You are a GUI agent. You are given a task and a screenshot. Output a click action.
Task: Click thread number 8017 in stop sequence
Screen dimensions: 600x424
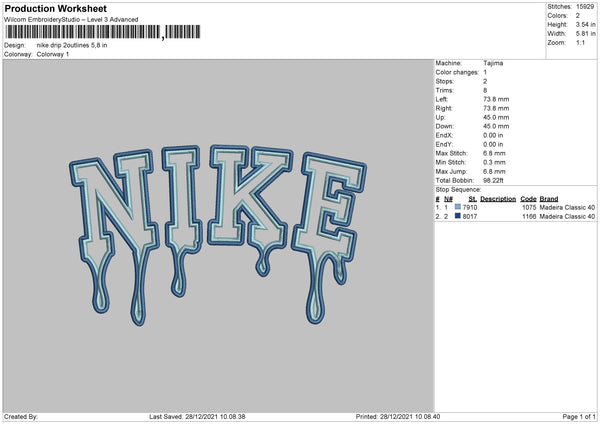470,217
